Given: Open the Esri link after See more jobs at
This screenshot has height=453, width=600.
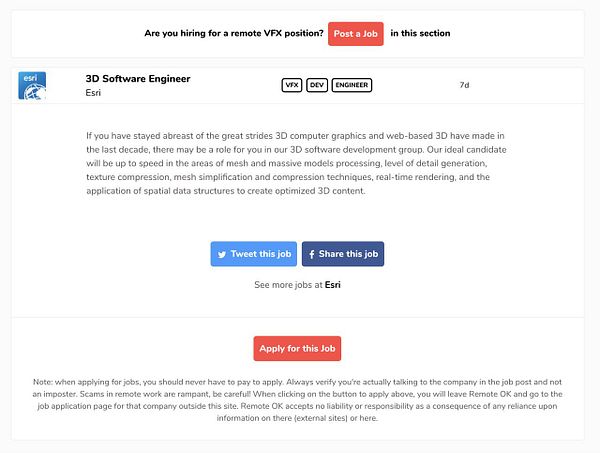Looking at the screenshot, I should (334, 285).
